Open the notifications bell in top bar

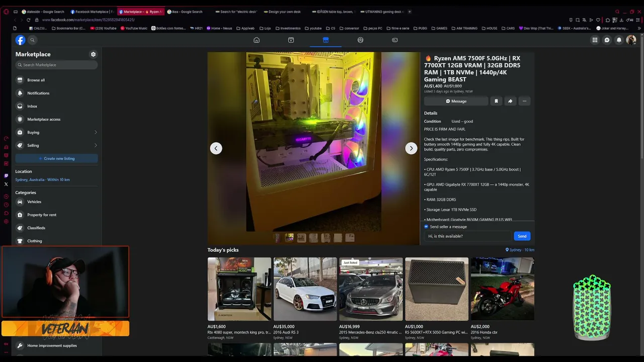pos(619,40)
